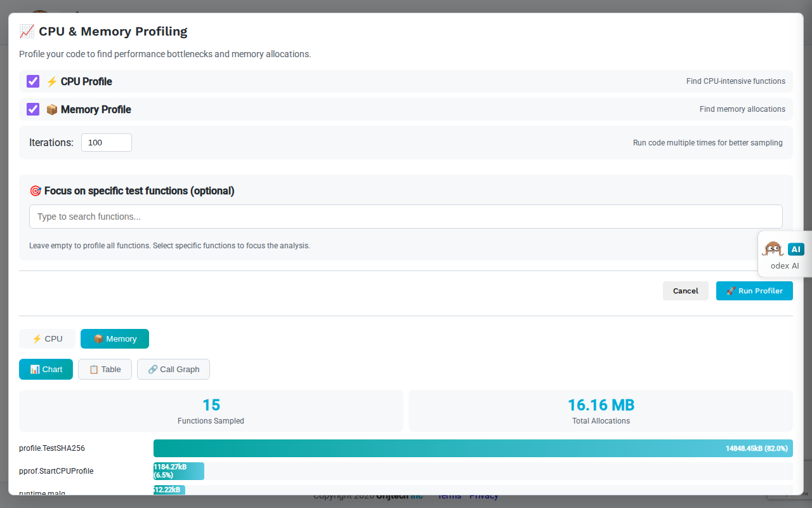This screenshot has width=812, height=508.
Task: Select the Memory tab
Action: pos(115,338)
